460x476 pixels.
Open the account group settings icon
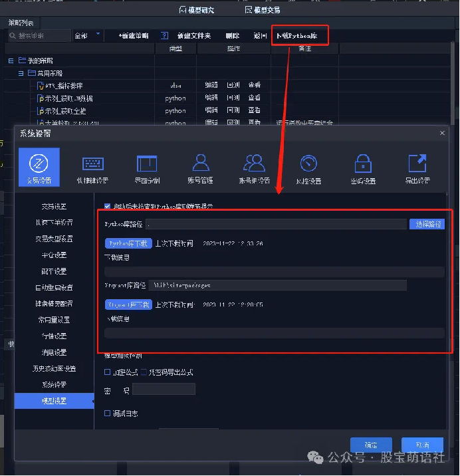coord(254,166)
